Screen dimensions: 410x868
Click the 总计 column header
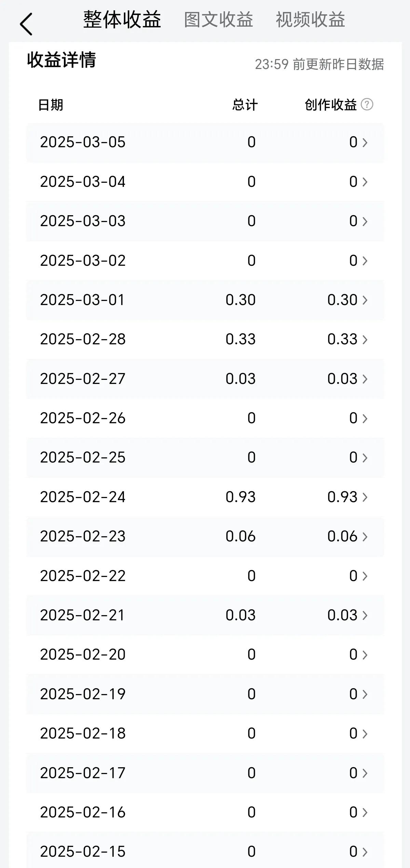245,105
